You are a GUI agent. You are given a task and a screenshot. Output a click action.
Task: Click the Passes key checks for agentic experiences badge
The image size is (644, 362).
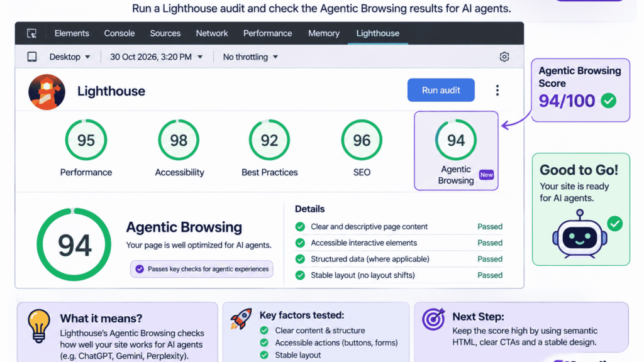click(x=202, y=269)
